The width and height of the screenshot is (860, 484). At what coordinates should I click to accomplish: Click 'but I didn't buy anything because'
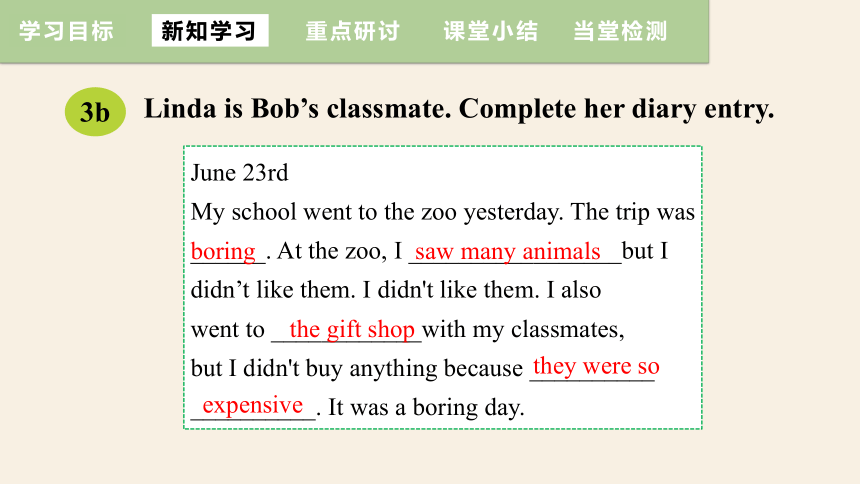(x=357, y=368)
